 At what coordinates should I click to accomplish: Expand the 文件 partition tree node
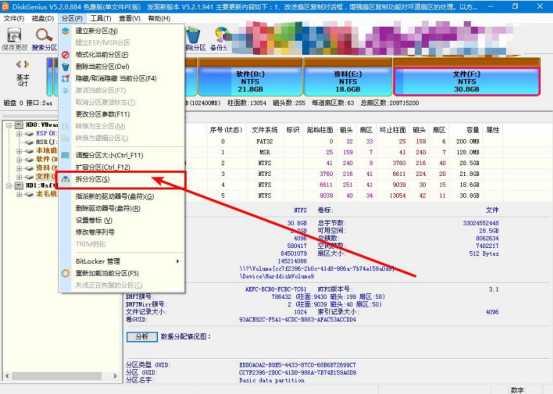click(19, 177)
